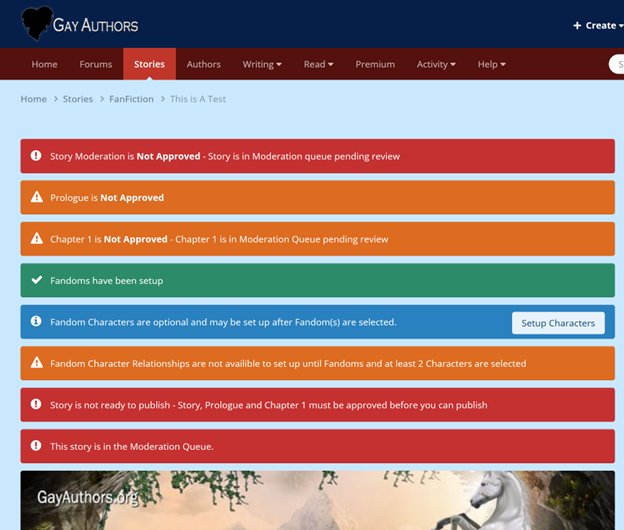The height and width of the screenshot is (530, 624).
Task: Expand the Writing menu dropdown
Action: coord(262,64)
